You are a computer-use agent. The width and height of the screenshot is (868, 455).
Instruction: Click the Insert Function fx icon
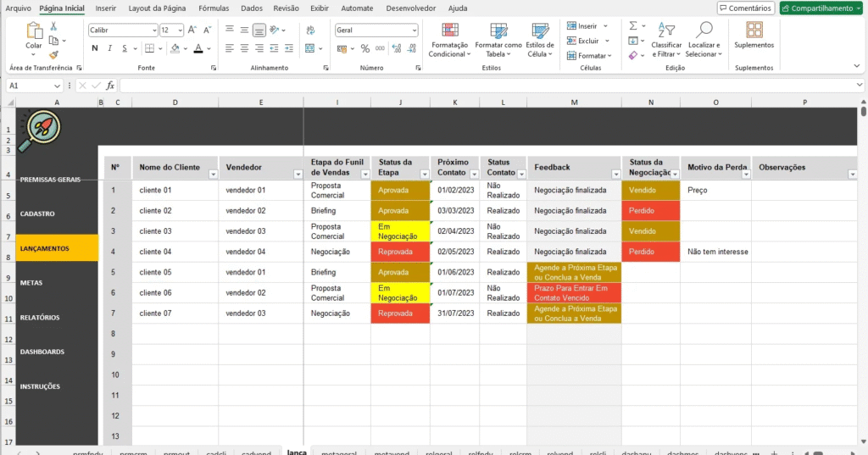pyautogui.click(x=110, y=86)
